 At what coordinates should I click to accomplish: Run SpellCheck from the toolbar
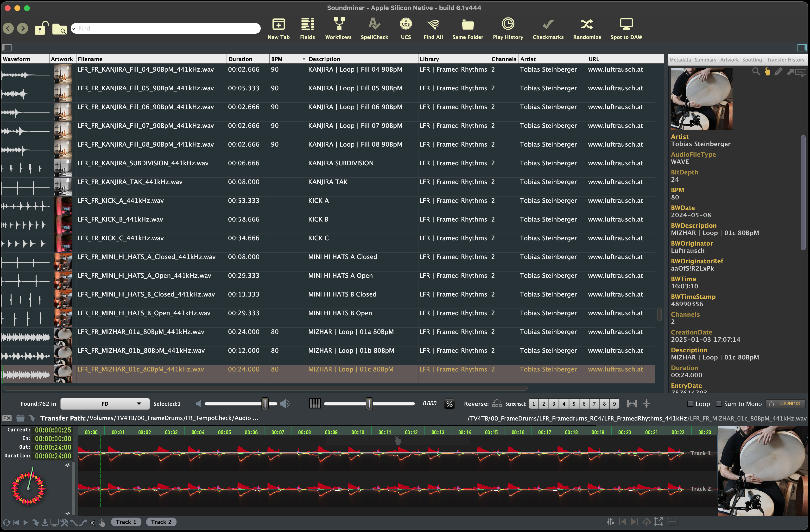pyautogui.click(x=374, y=29)
